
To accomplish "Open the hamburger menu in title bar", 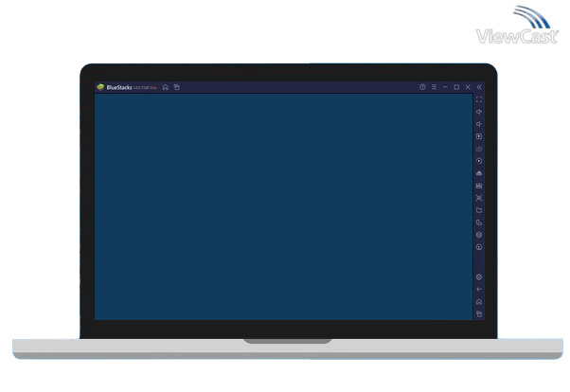I will click(434, 87).
